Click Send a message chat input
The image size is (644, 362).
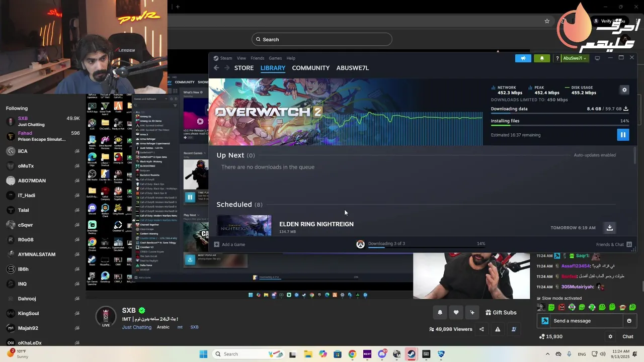click(x=586, y=321)
